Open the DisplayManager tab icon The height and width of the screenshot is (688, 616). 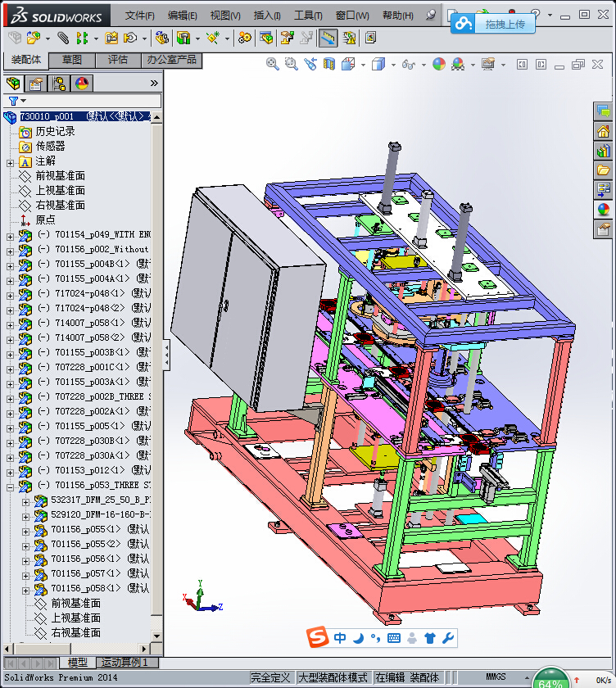82,84
